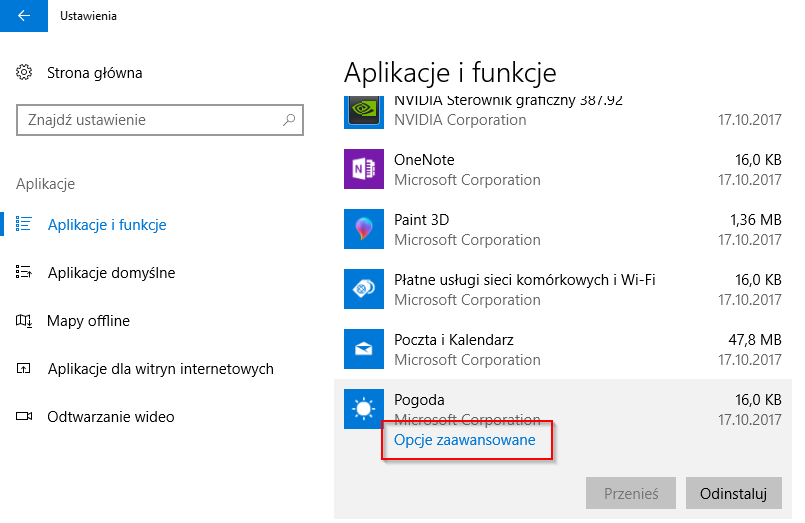Select Płatne usługi sieci komórkowych i Wi-Fi entry
The height and width of the screenshot is (523, 805).
(x=563, y=289)
